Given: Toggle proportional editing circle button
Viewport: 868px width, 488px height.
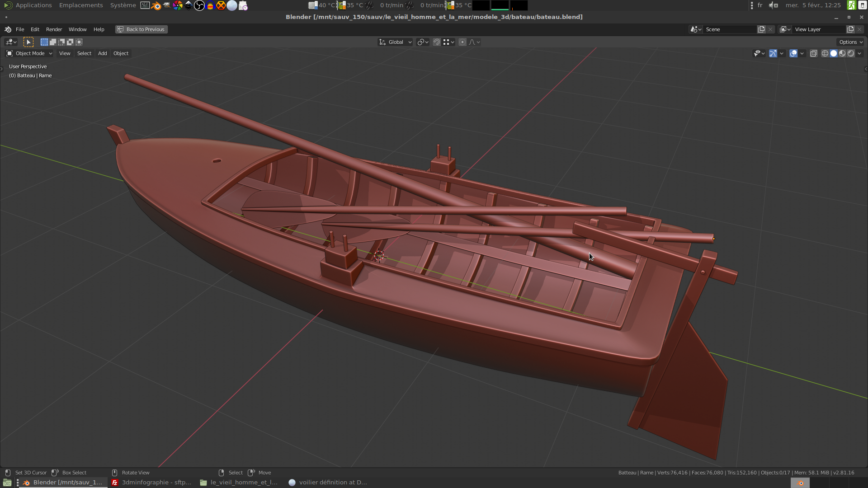Looking at the screenshot, I should click(462, 42).
